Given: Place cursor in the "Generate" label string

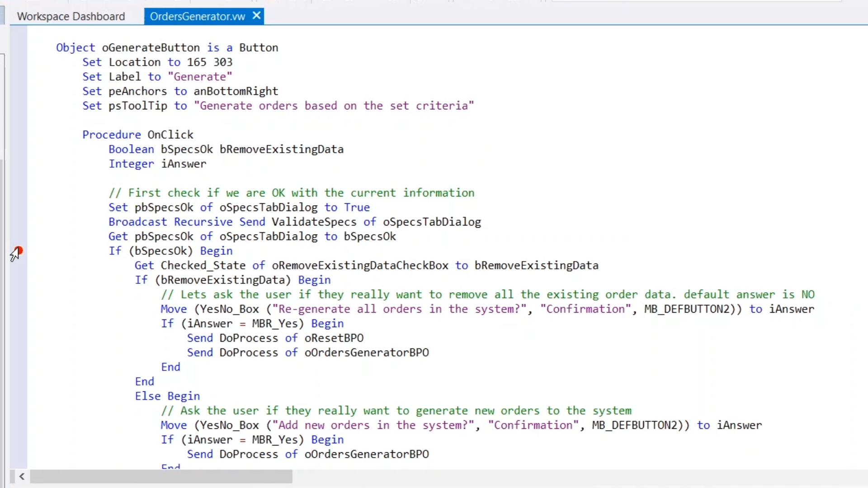Looking at the screenshot, I should pyautogui.click(x=200, y=77).
